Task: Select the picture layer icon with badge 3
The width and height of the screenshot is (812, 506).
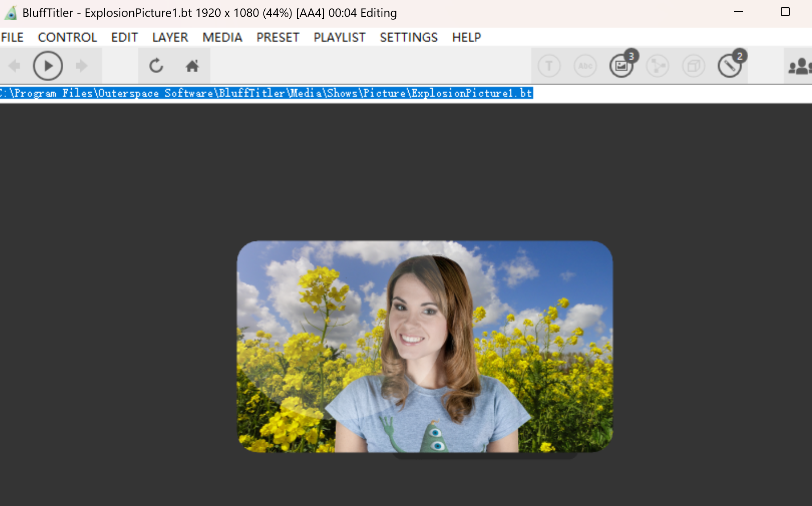Action: [622, 65]
